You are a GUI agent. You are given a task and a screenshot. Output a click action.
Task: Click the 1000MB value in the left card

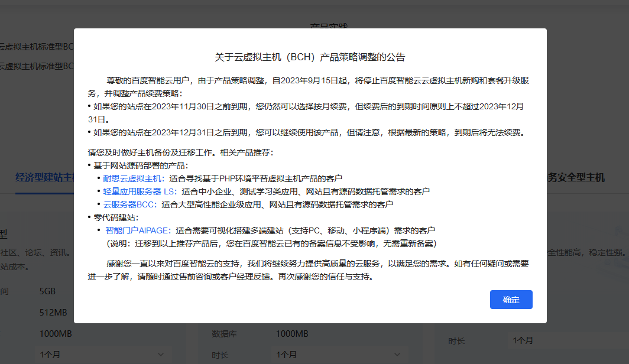pyautogui.click(x=56, y=333)
